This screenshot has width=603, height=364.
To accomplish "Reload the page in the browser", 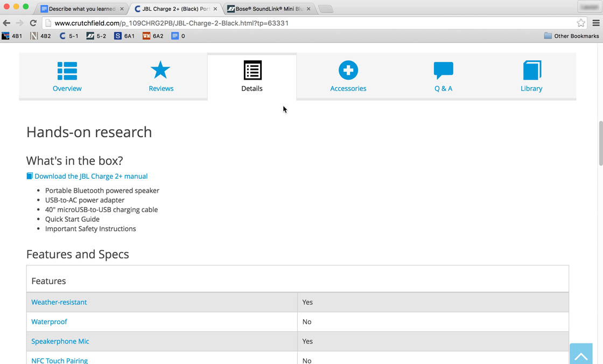I will (x=33, y=23).
